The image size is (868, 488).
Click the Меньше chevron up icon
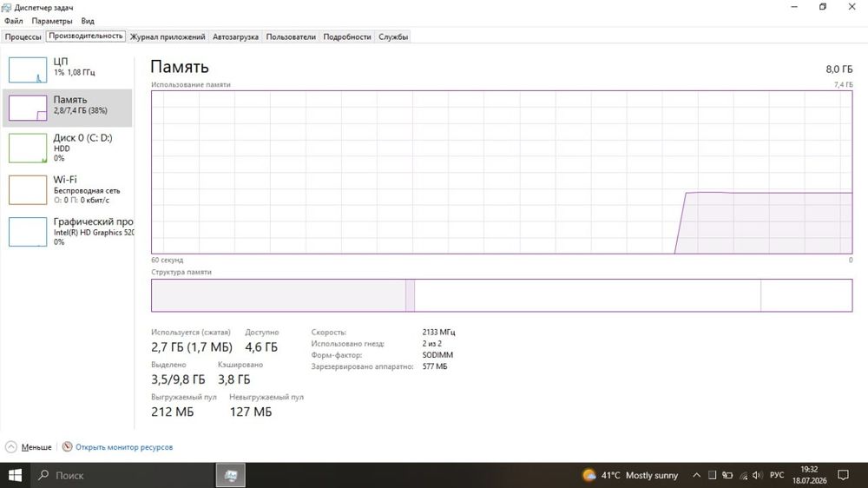(x=11, y=447)
